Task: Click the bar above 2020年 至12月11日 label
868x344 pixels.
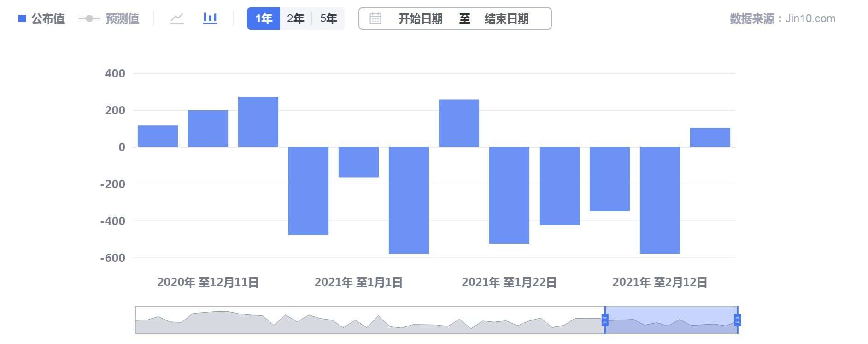Action: pyautogui.click(x=208, y=128)
